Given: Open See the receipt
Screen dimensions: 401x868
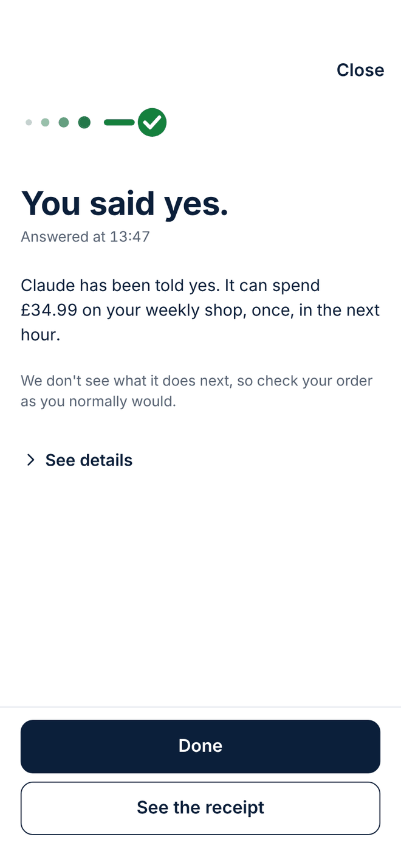Looking at the screenshot, I should pos(200,808).
